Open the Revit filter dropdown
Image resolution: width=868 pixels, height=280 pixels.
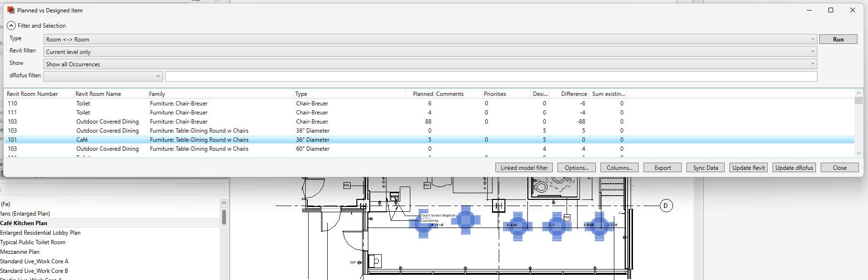click(430, 52)
